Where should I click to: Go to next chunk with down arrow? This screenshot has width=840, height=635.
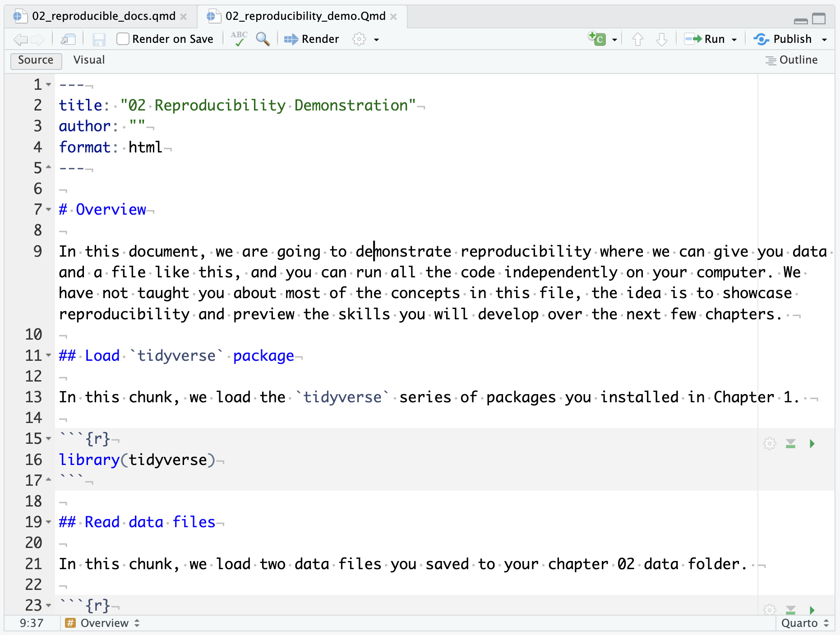click(x=661, y=40)
